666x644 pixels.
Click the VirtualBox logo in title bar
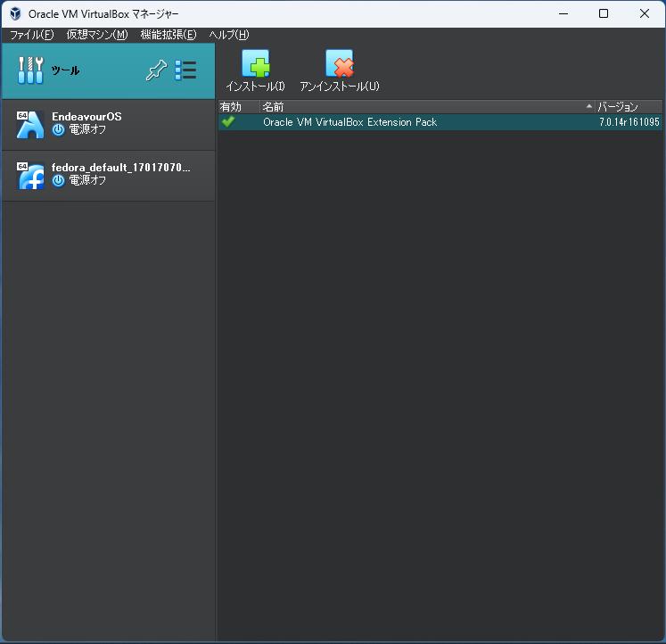[15, 13]
